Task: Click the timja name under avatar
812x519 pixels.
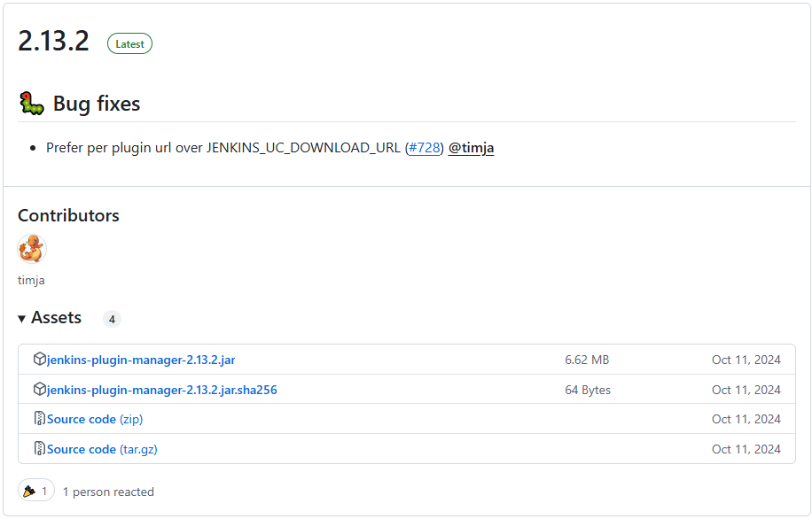Action: coord(31,281)
